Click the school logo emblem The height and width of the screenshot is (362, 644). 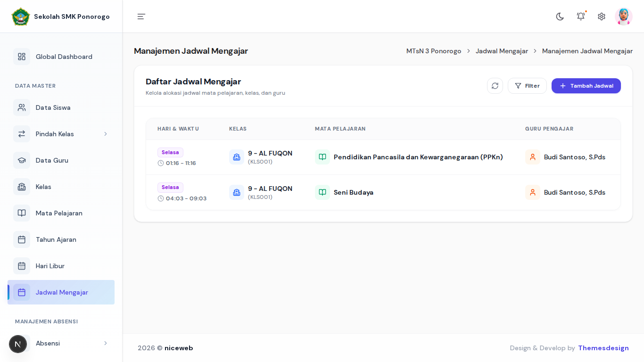(21, 16)
